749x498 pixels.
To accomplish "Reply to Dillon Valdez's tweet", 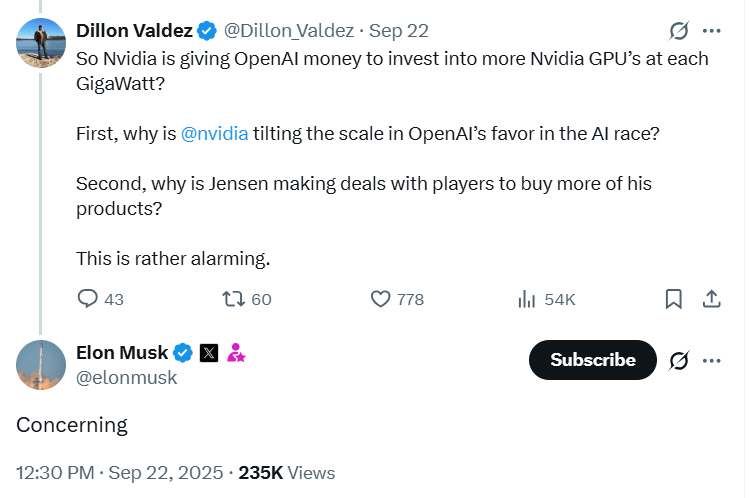I will tap(89, 299).
